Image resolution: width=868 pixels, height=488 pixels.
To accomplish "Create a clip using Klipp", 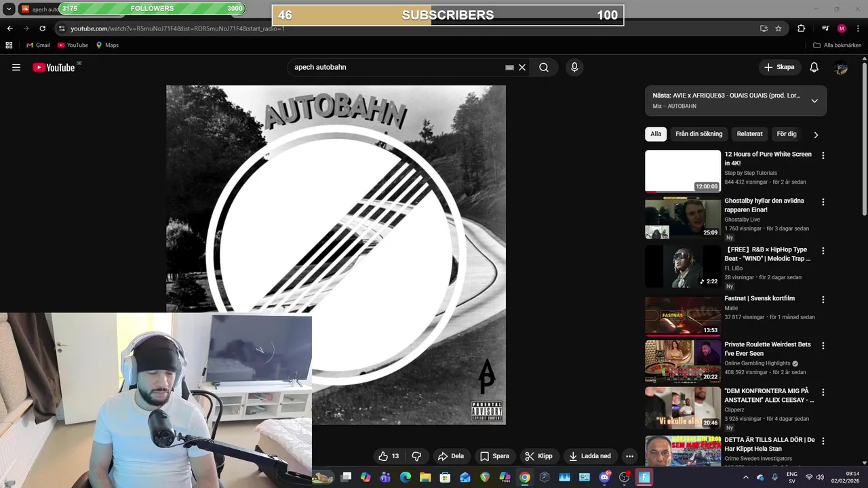I will (x=539, y=456).
